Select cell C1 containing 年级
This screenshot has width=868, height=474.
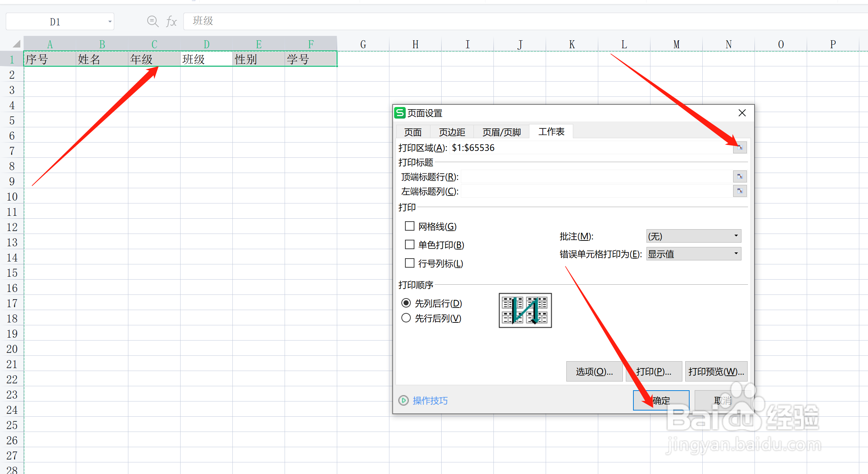[x=154, y=59]
